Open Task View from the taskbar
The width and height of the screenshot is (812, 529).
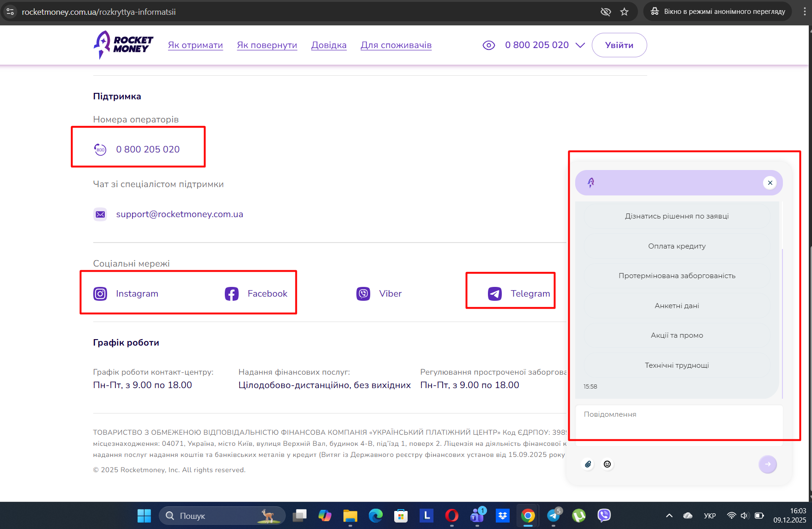(300, 516)
